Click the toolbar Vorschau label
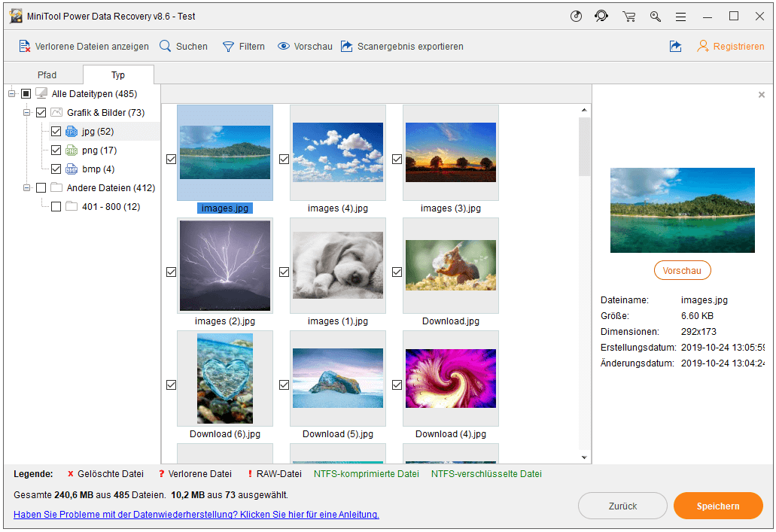This screenshot has height=532, width=776. pos(313,47)
